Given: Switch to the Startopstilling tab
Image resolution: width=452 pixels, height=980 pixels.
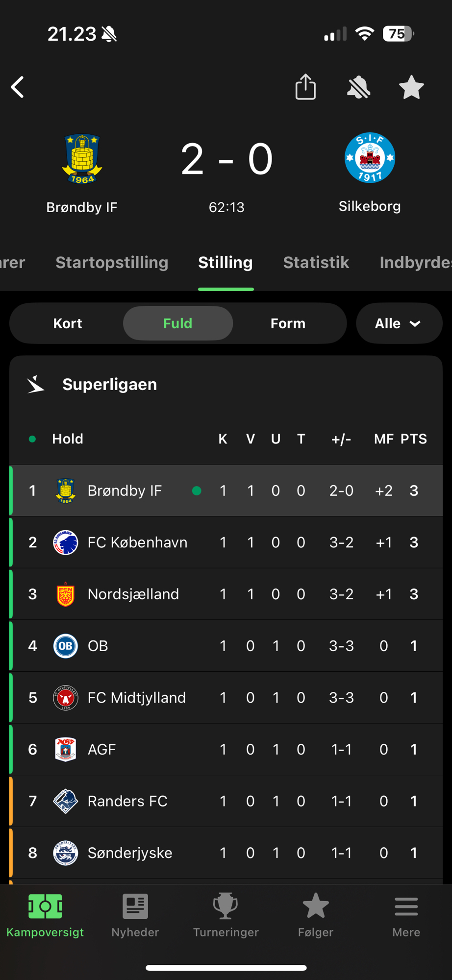Looking at the screenshot, I should [x=112, y=263].
